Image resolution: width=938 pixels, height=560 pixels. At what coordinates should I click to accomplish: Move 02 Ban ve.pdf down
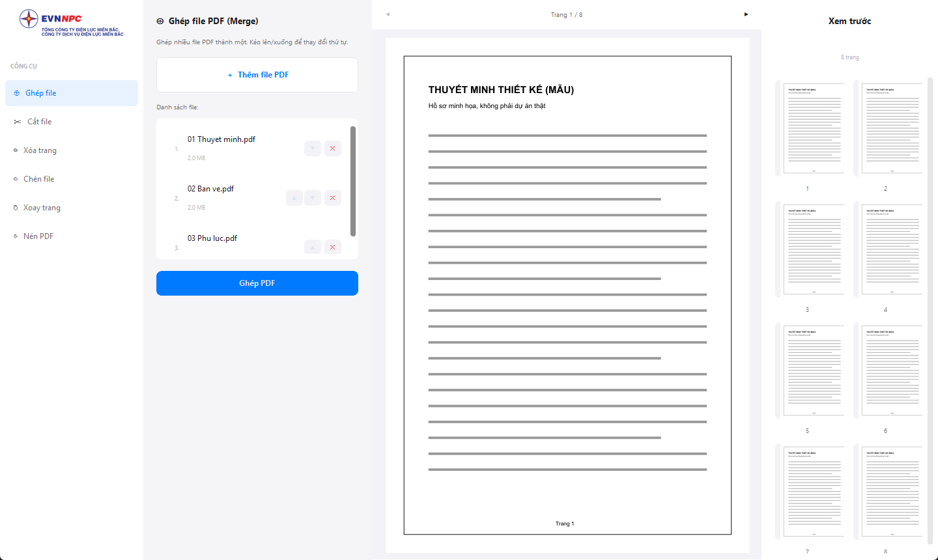coord(313,198)
